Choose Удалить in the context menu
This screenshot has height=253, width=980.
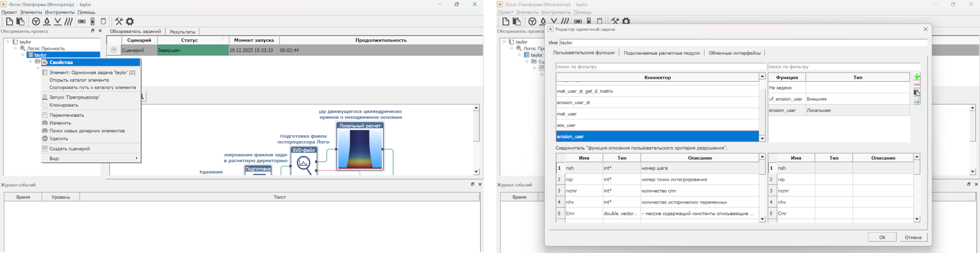59,138
